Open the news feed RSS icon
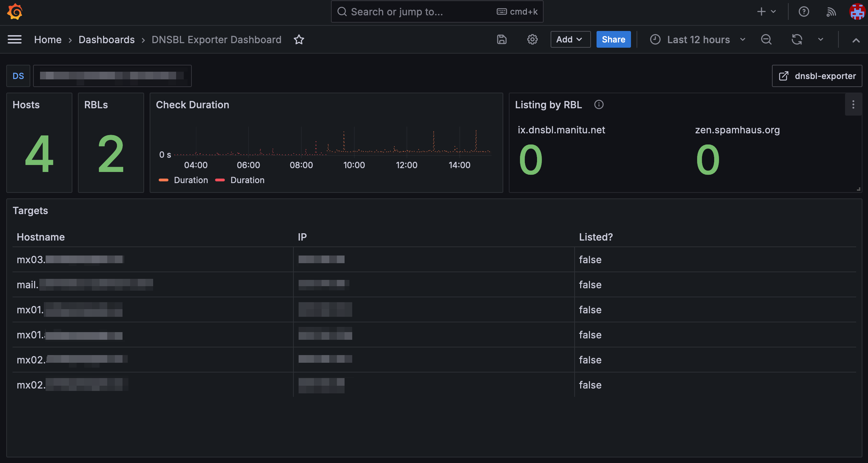 coord(831,12)
